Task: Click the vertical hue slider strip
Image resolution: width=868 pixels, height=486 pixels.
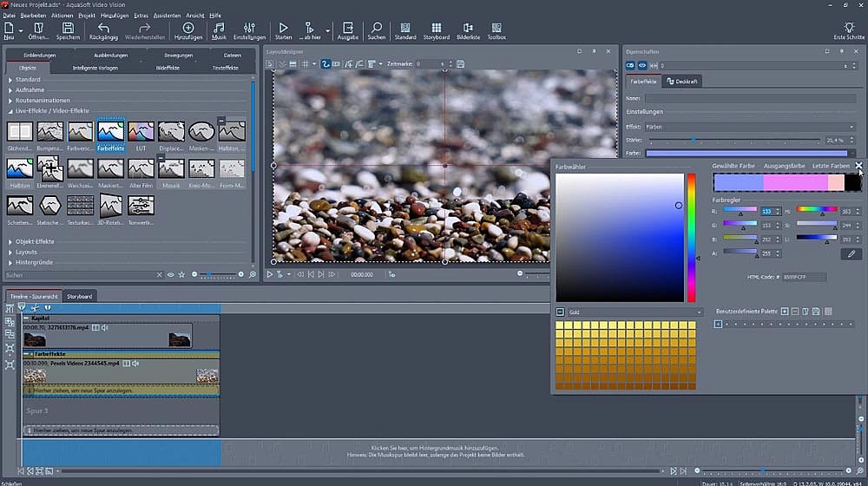Action: pyautogui.click(x=692, y=236)
